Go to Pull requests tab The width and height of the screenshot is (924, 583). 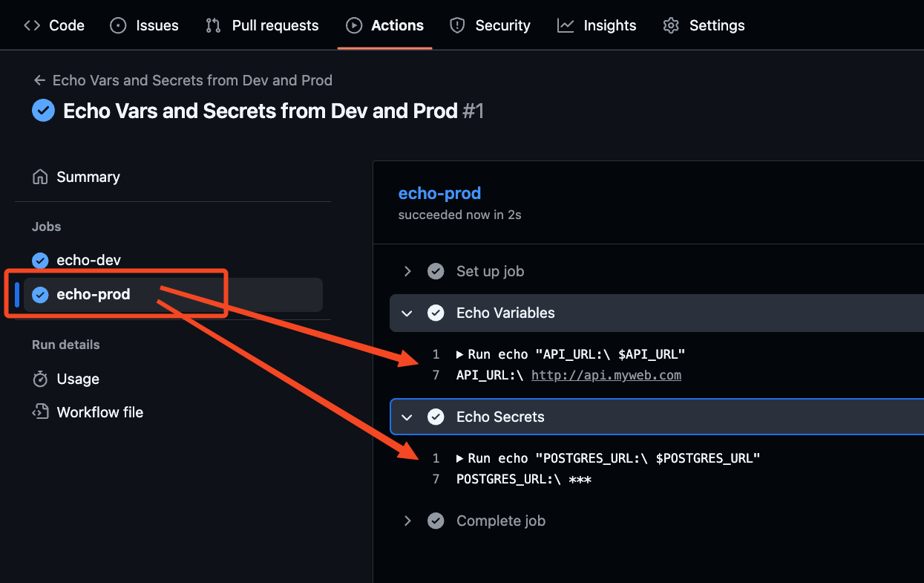pyautogui.click(x=263, y=25)
